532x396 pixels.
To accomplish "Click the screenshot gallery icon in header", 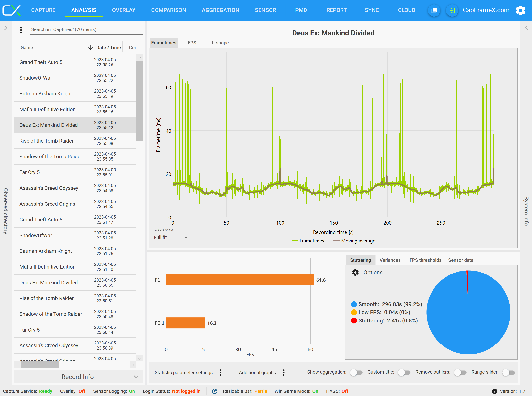I will [434, 10].
